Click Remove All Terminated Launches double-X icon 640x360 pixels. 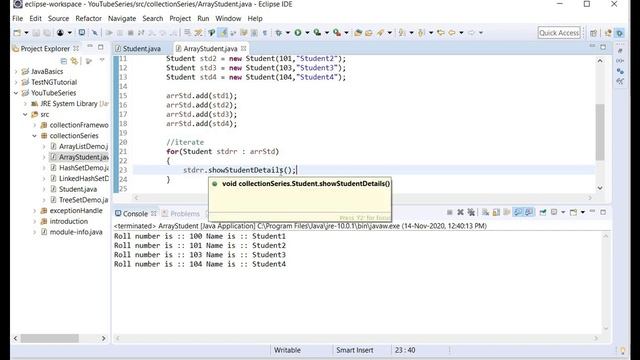coord(471,212)
